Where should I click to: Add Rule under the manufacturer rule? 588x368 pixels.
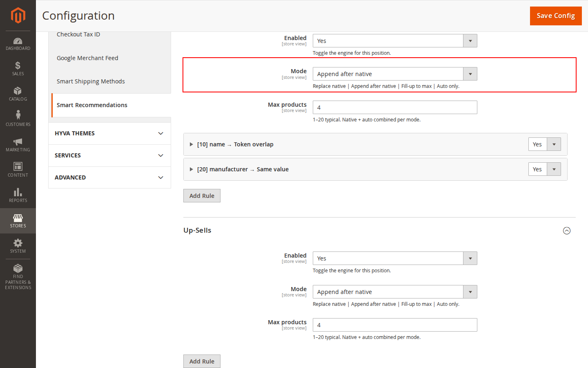click(202, 196)
